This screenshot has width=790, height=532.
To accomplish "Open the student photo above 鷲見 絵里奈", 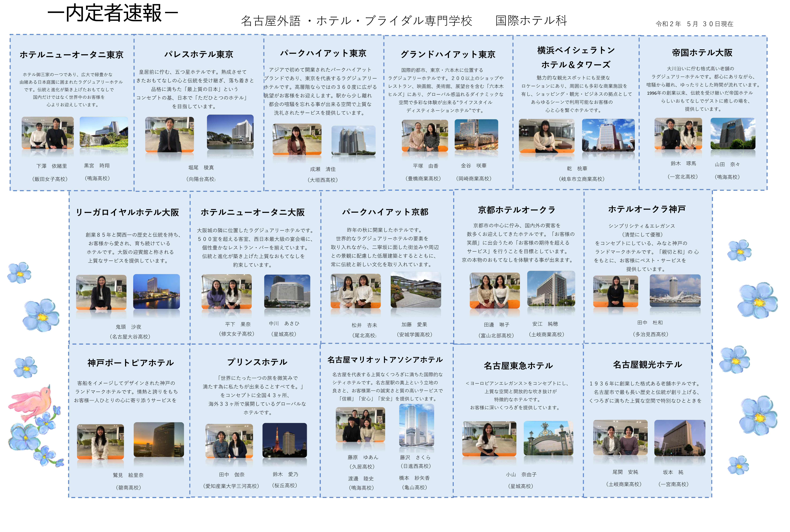I will pos(100,442).
